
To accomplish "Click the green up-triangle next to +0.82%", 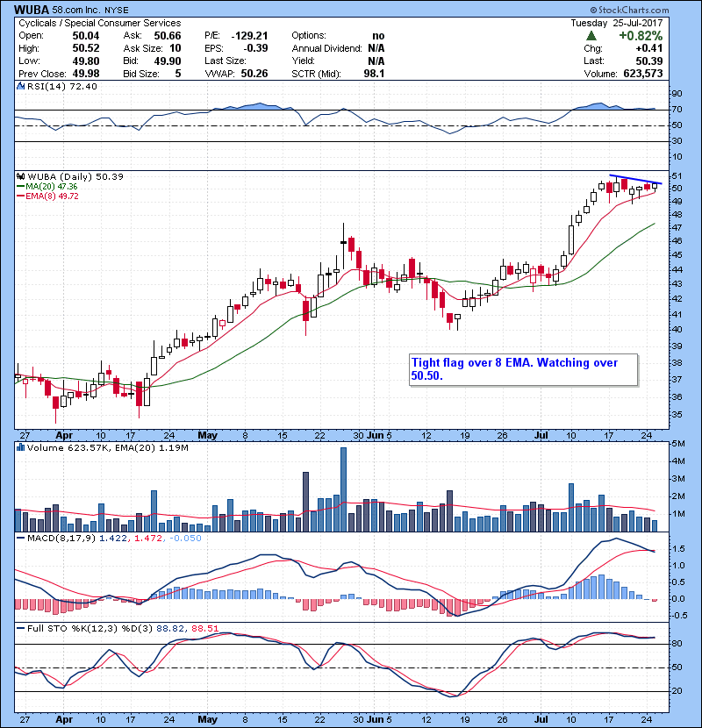I will pos(591,36).
